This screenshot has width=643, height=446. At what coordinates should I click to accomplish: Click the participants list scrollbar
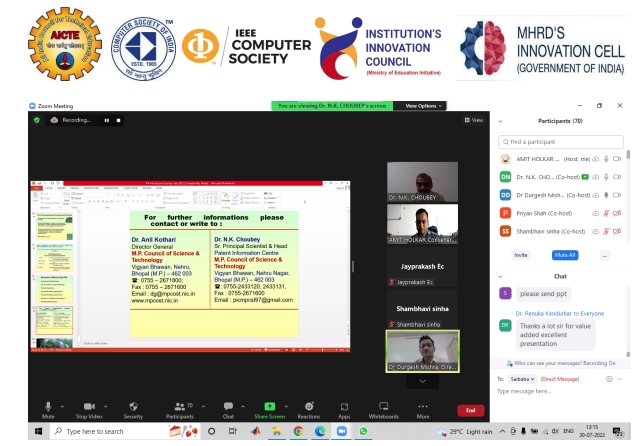[628, 156]
